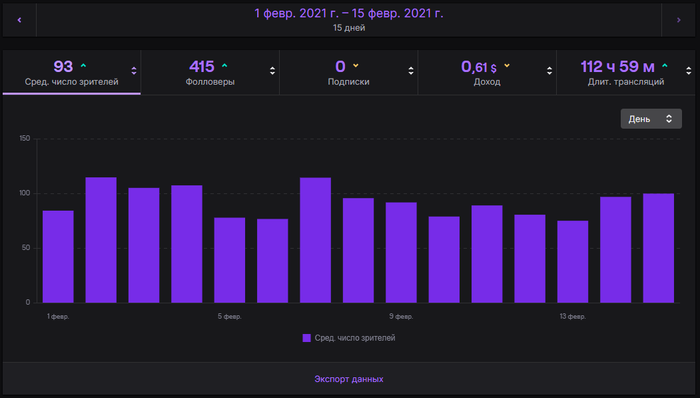Select the Длит. трансляций metric tab

pos(626,72)
